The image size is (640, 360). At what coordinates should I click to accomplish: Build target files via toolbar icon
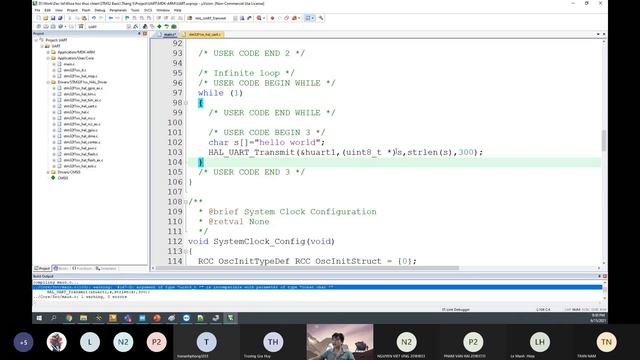click(x=46, y=27)
